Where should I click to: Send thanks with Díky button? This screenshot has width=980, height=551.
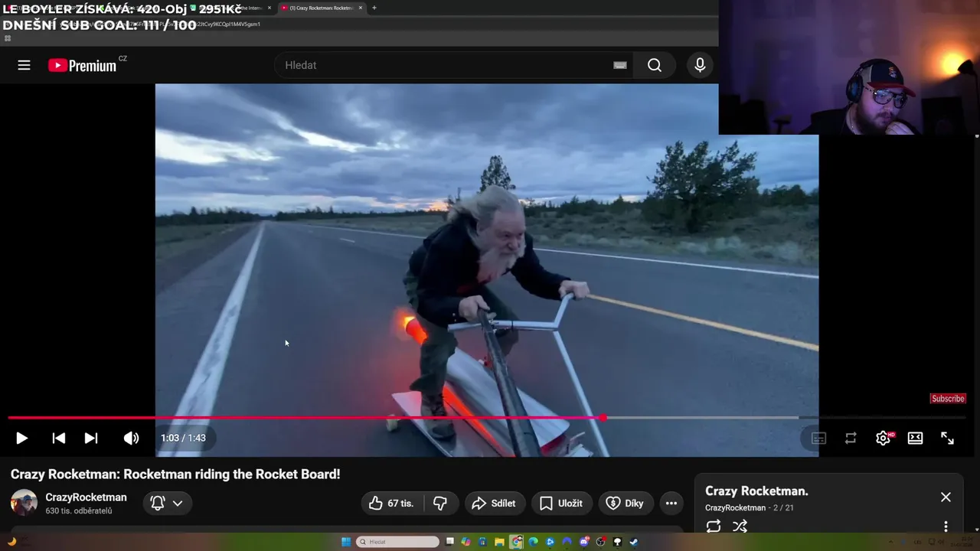(x=626, y=503)
